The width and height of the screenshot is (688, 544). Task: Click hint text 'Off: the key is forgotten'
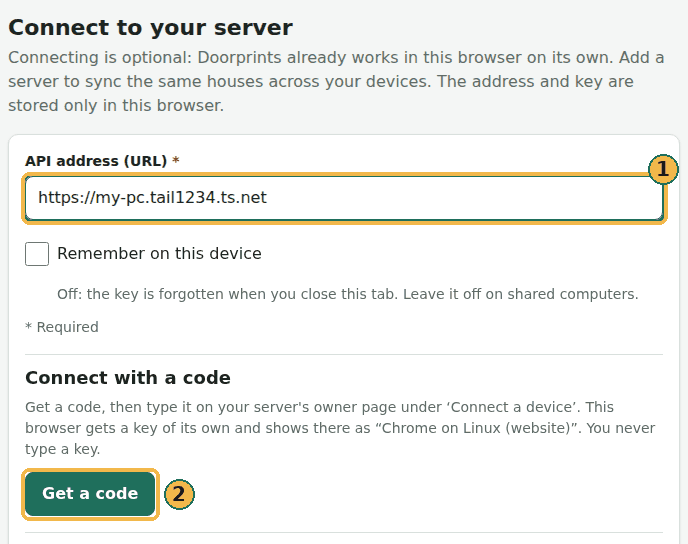348,294
